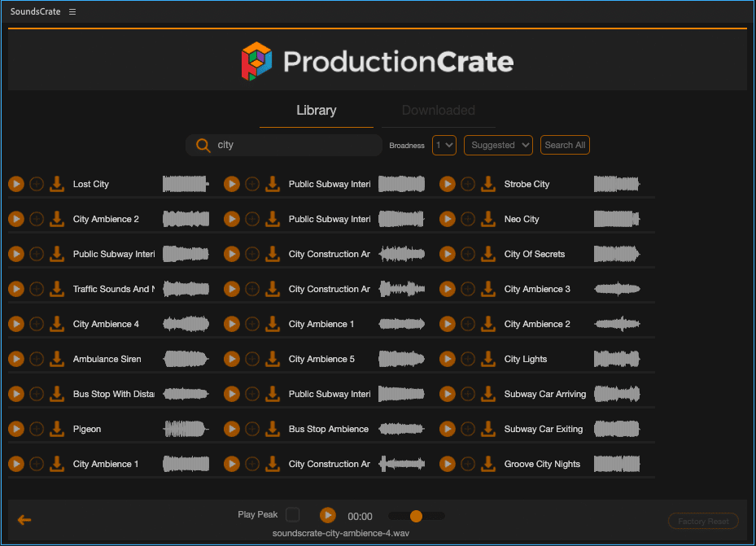Play the Groove City Nights preview
This screenshot has width=756, height=546.
tap(448, 464)
